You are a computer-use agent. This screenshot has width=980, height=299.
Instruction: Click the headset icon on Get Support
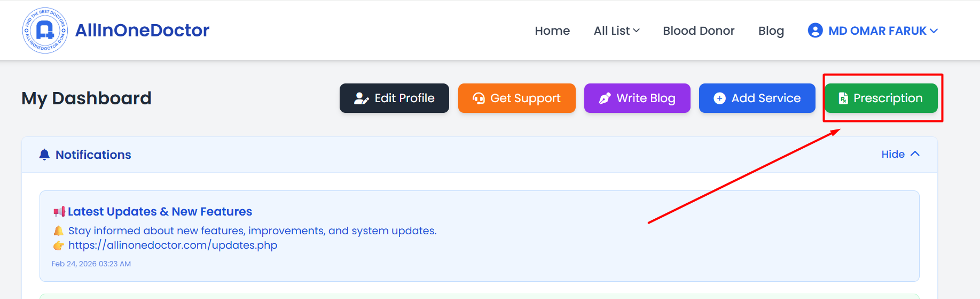point(479,98)
